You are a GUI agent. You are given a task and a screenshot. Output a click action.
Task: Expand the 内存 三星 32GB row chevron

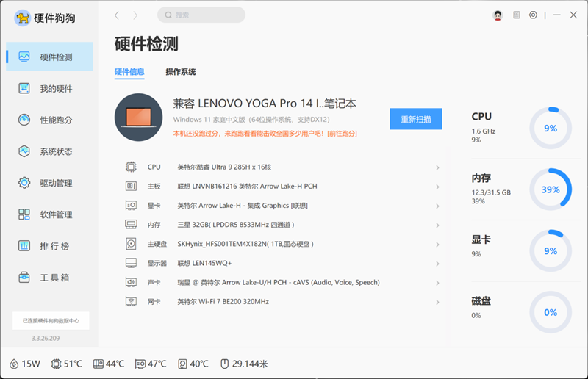(x=437, y=225)
